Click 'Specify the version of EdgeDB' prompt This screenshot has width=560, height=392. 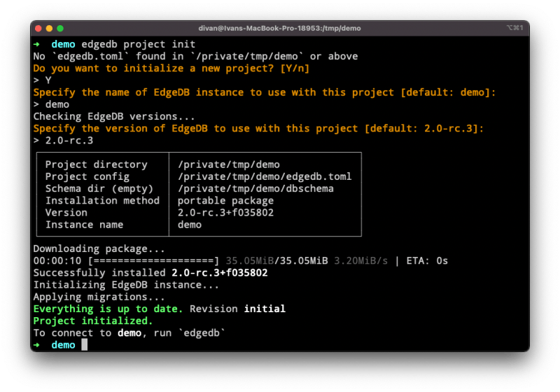(x=120, y=129)
